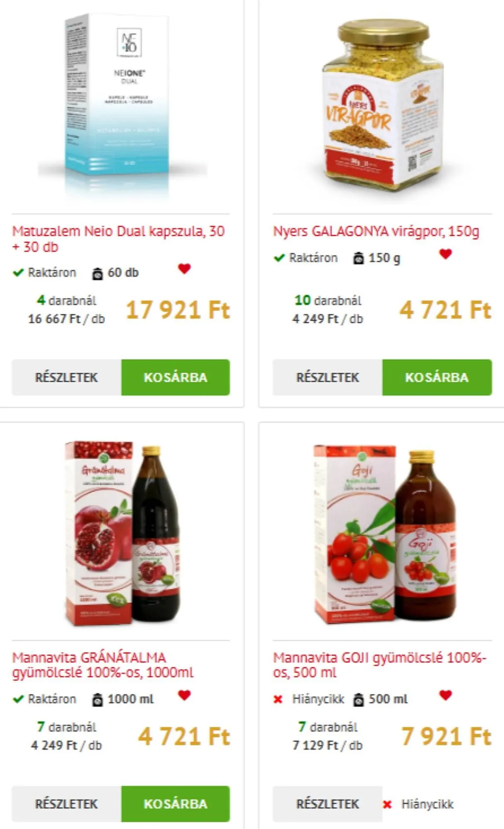This screenshot has width=504, height=829.
Task: Click the weight icon beside 60 db
Action: (97, 273)
